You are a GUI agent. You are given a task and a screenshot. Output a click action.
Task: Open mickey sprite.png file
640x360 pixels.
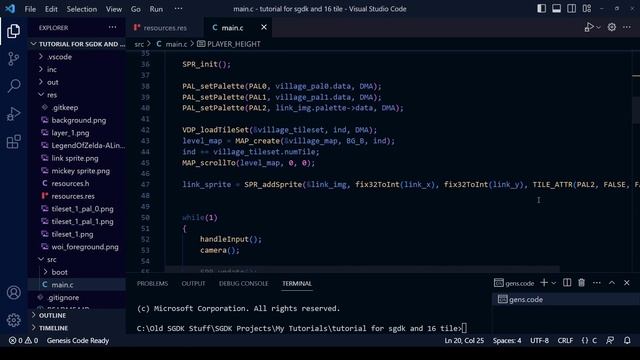(x=77, y=171)
